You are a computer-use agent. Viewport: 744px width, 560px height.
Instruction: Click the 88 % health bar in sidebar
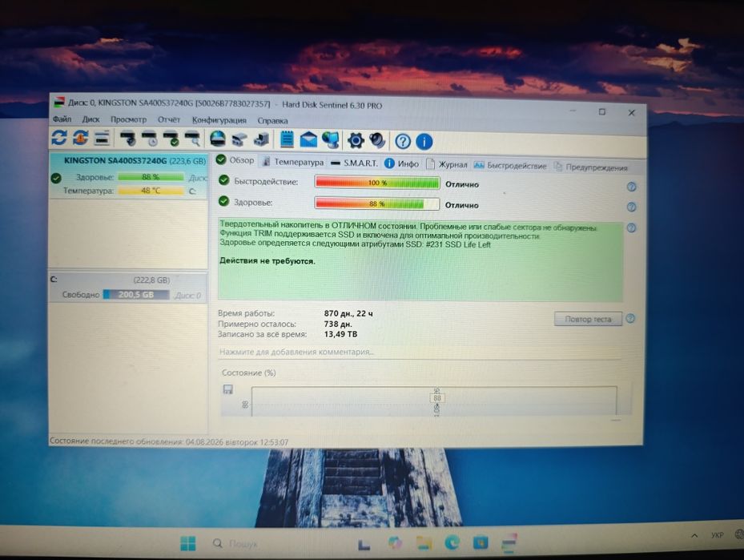coord(151,176)
